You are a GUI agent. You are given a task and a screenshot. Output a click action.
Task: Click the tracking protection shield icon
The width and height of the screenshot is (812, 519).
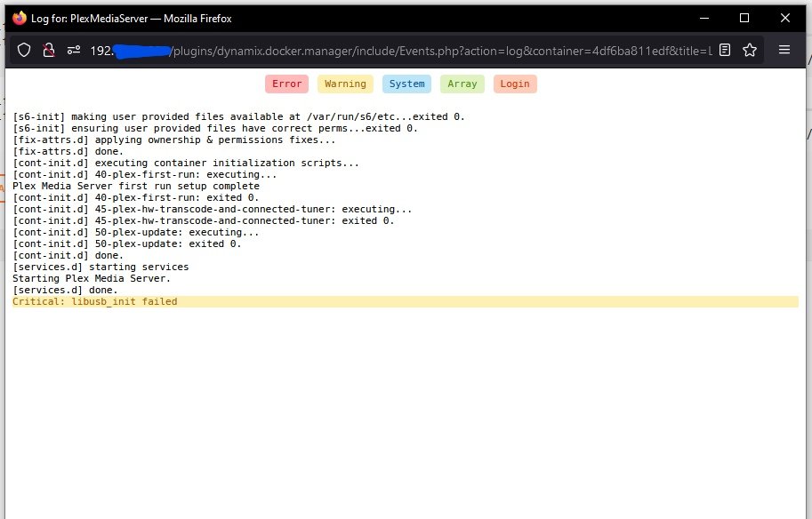(24, 50)
